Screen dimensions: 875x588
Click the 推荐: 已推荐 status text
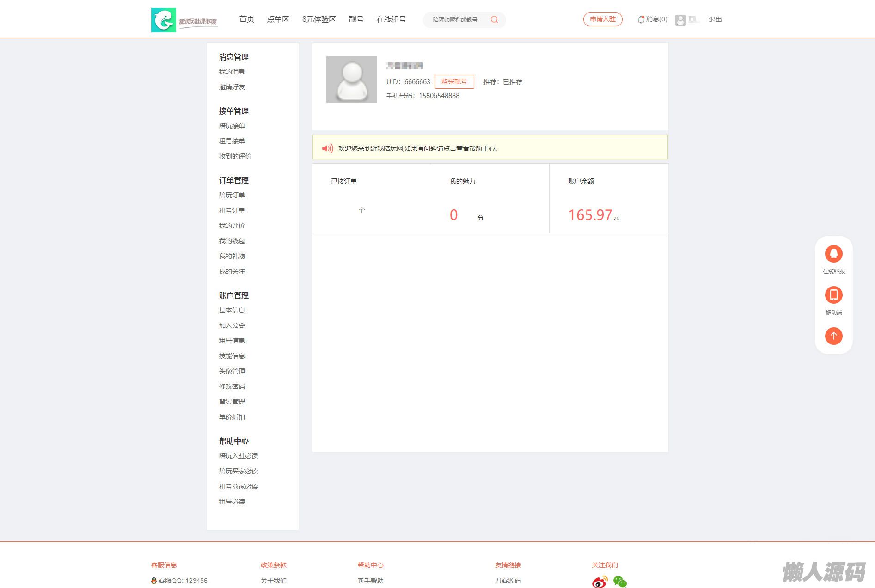point(503,82)
